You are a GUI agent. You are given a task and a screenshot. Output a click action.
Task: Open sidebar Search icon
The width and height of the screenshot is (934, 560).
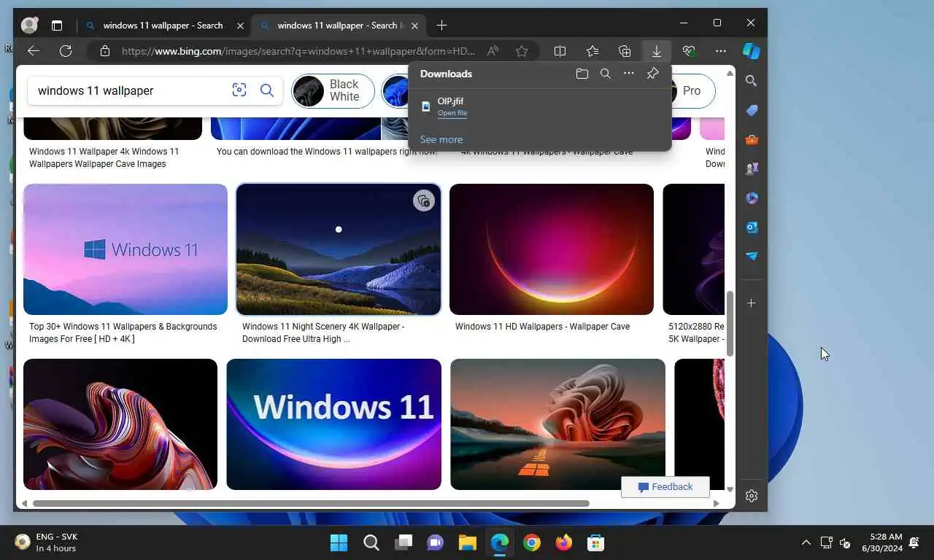pyautogui.click(x=752, y=81)
